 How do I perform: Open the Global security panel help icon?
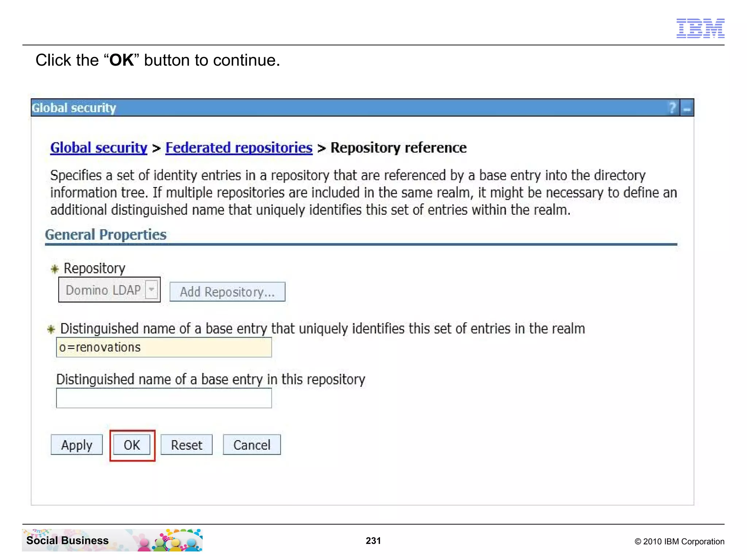[672, 108]
